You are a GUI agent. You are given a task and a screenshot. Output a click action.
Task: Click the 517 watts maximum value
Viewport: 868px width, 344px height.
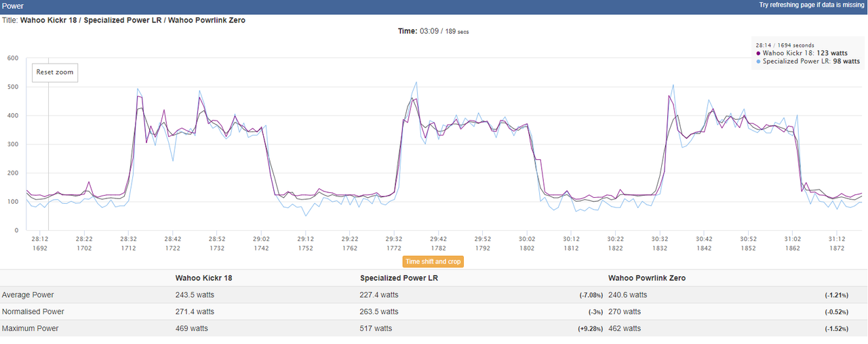(376, 328)
